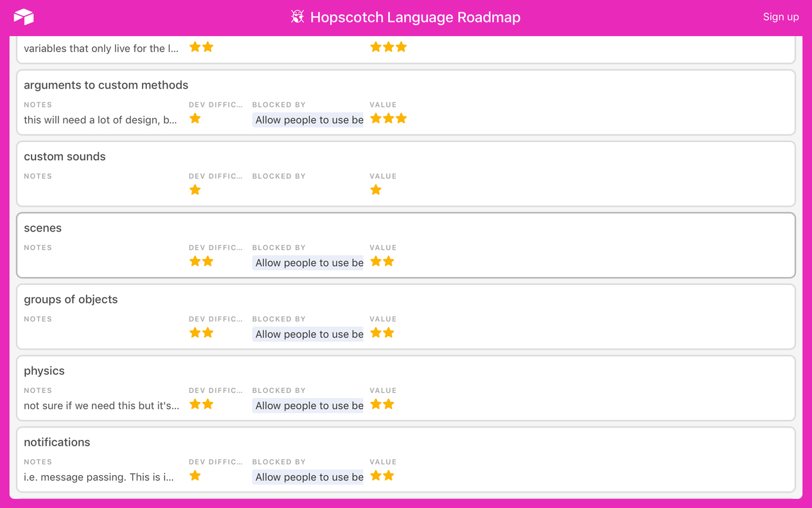
Task: Click value stars in scenes card
Action: [x=382, y=261]
